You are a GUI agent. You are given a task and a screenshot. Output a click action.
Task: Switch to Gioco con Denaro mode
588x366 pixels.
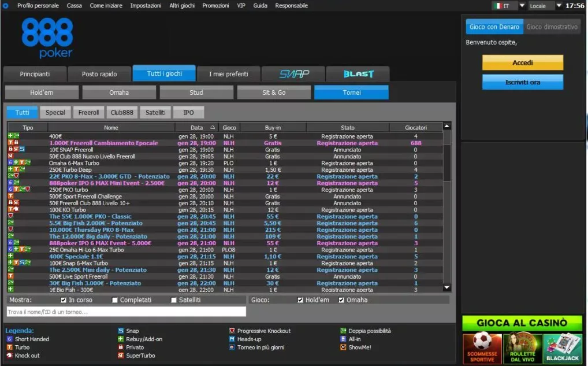[x=494, y=27]
